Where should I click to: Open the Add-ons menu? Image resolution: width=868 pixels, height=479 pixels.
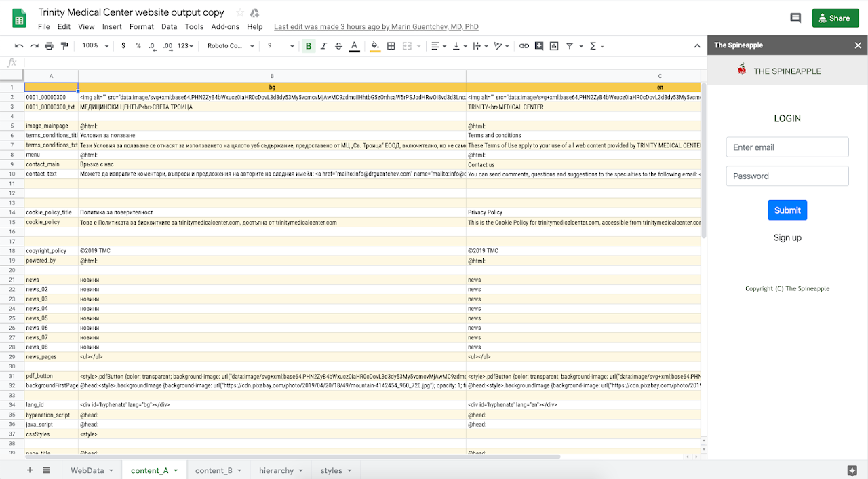pos(225,27)
